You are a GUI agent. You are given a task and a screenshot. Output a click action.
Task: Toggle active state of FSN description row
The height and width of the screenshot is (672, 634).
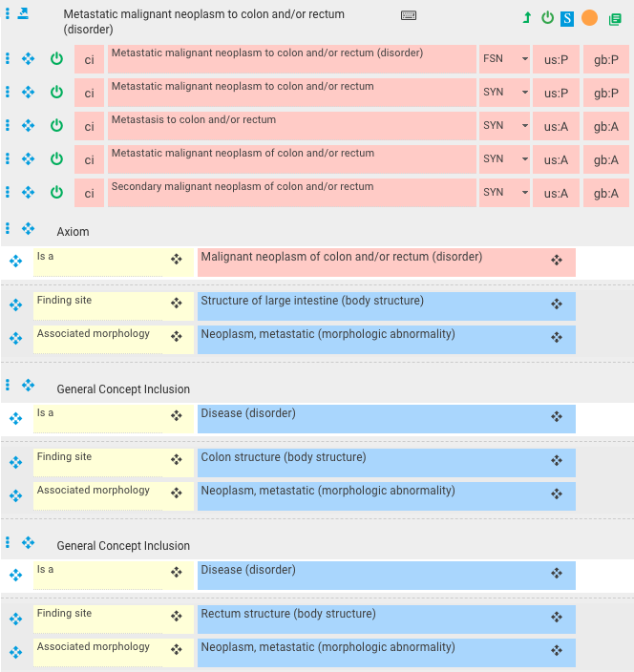pos(56,58)
